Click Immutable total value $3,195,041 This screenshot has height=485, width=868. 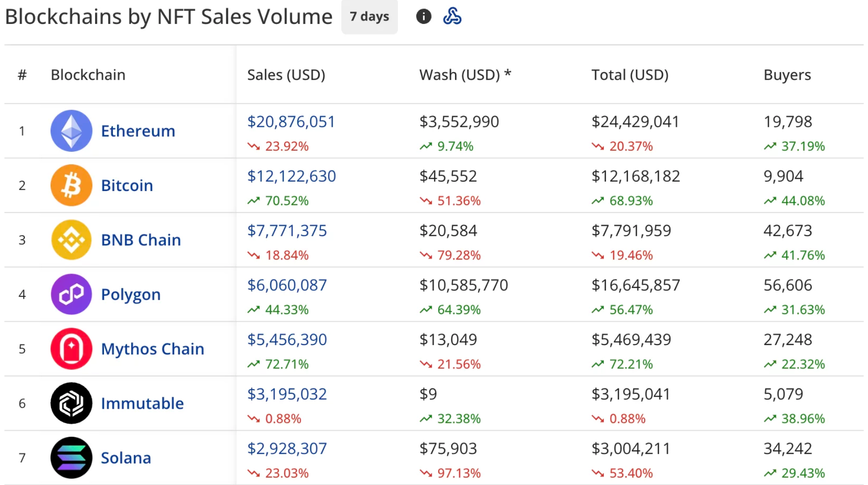[631, 394]
